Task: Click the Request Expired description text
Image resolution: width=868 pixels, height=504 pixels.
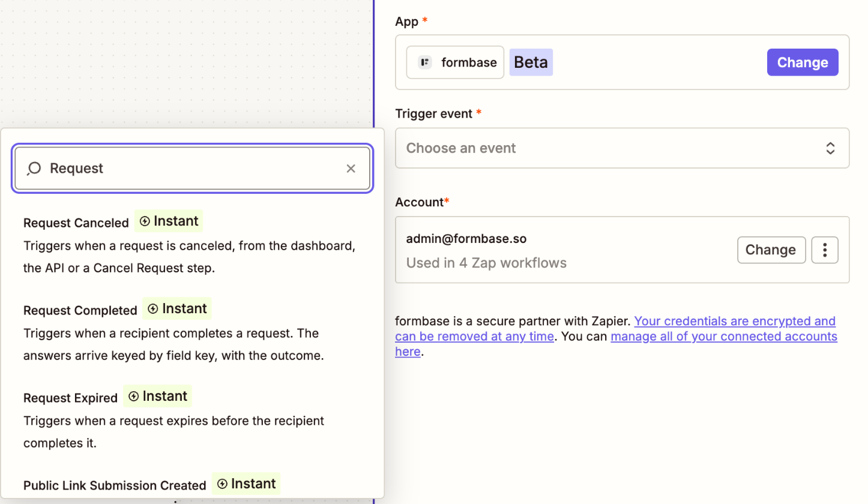Action: tap(173, 432)
